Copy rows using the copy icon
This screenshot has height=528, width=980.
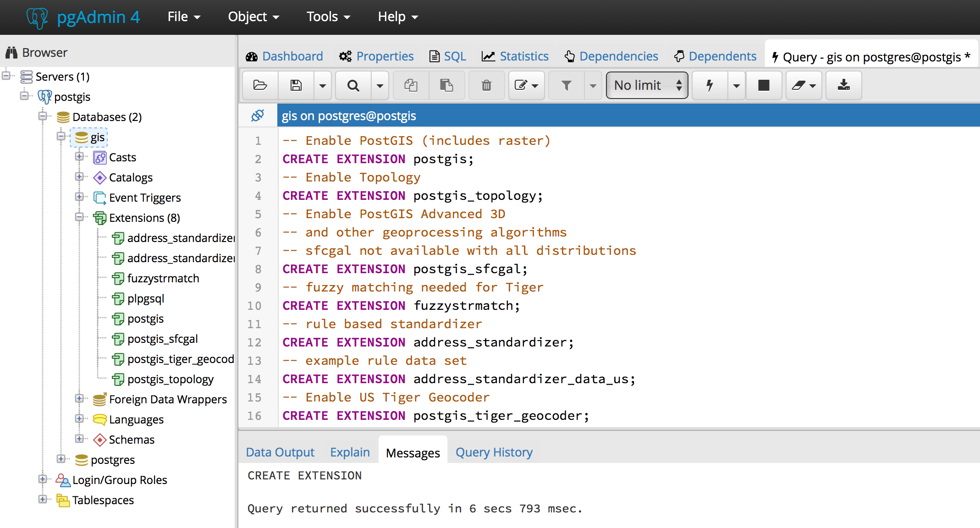coord(410,85)
